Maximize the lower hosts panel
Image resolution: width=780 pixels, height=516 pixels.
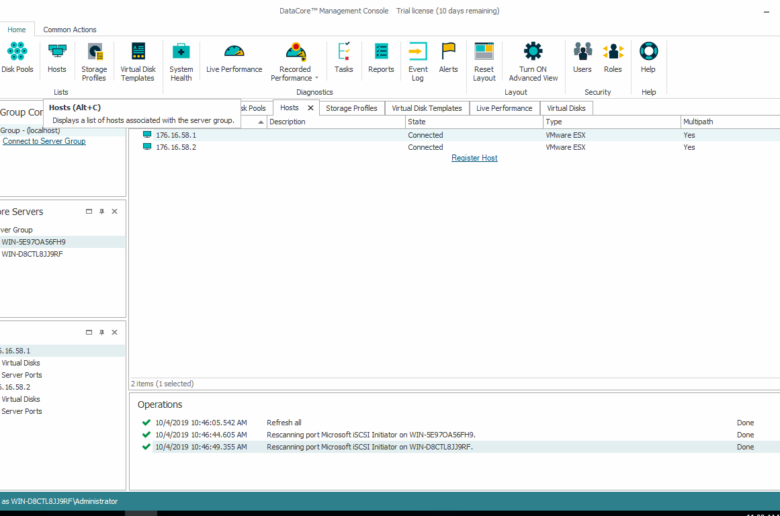coord(89,332)
